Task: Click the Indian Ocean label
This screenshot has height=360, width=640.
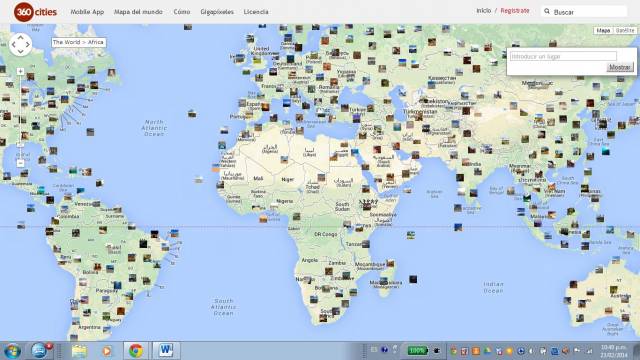Action: click(493, 287)
